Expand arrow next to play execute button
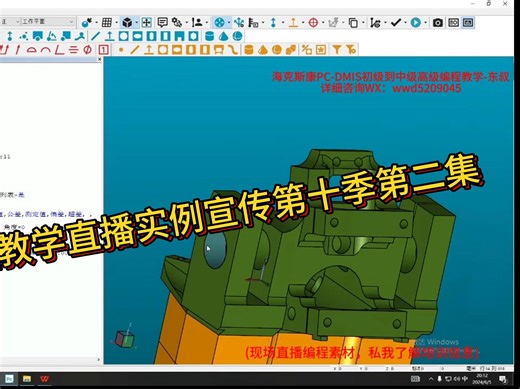The height and width of the screenshot is (389, 520). [x=425, y=23]
